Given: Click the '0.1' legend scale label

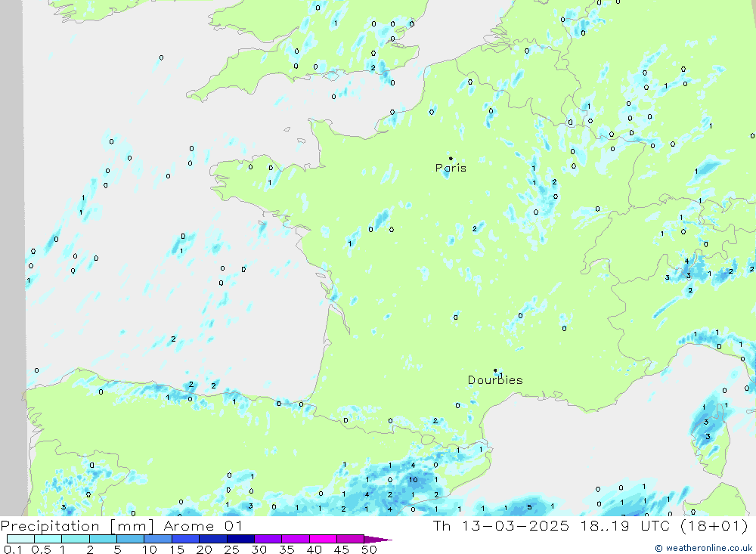Looking at the screenshot, I should (13, 549).
